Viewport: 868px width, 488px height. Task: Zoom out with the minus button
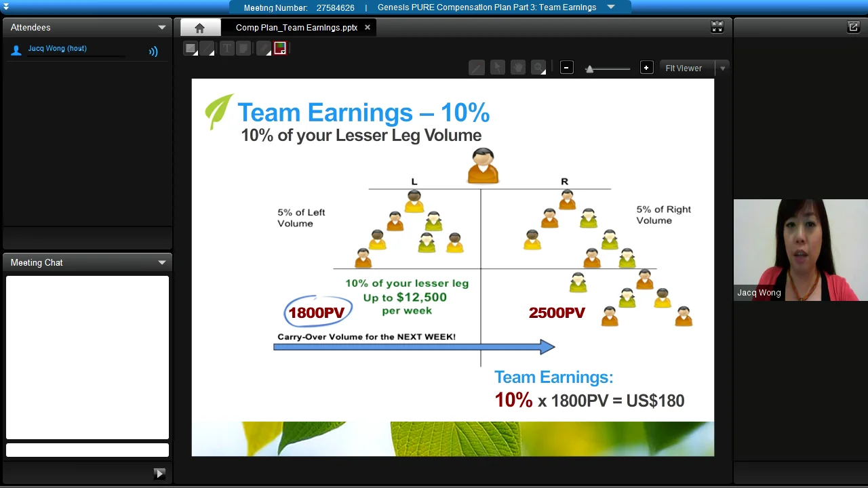click(x=566, y=68)
